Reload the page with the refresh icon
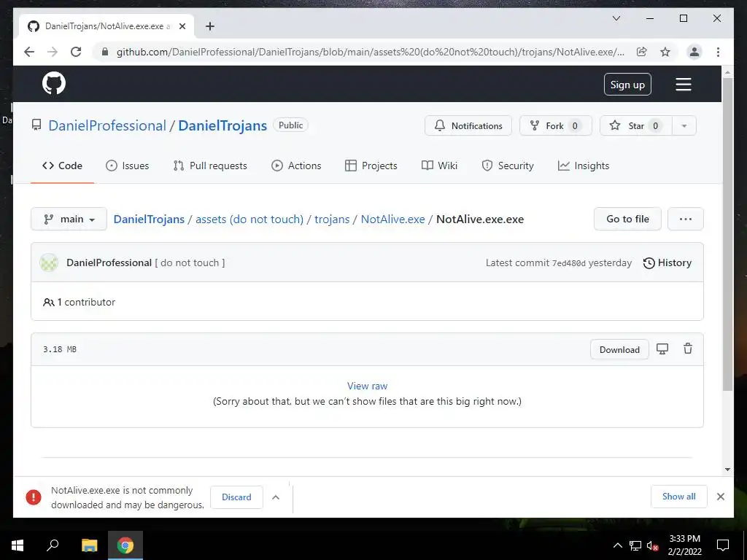This screenshot has width=747, height=560. coord(76,52)
